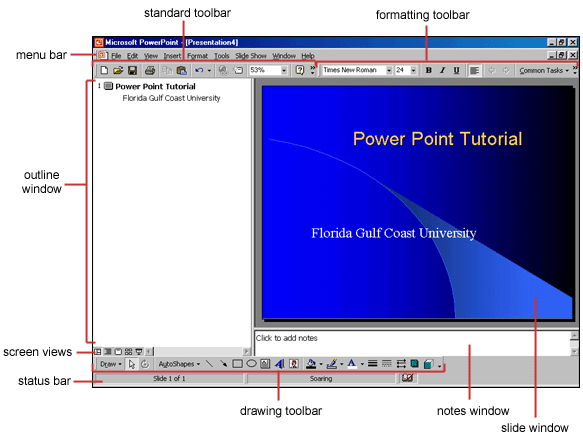Screen dimensions: 583x437
Task: Click the 'Power Point Tutorial' outline entry
Action: pyautogui.click(x=155, y=86)
